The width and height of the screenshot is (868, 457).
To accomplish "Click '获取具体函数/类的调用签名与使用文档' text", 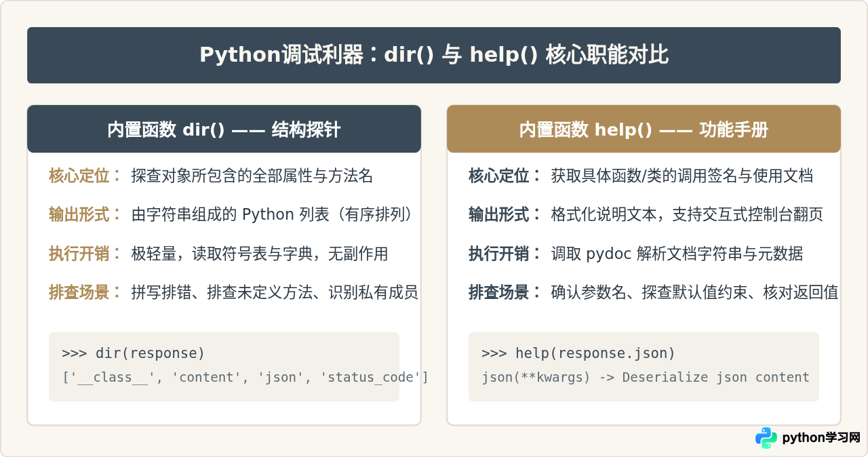I will [x=682, y=176].
